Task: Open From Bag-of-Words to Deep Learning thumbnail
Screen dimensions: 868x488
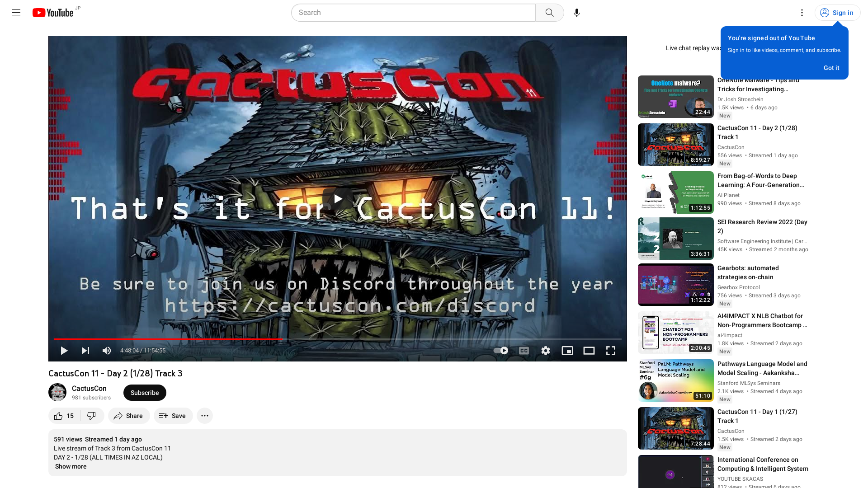Action: coord(675,192)
